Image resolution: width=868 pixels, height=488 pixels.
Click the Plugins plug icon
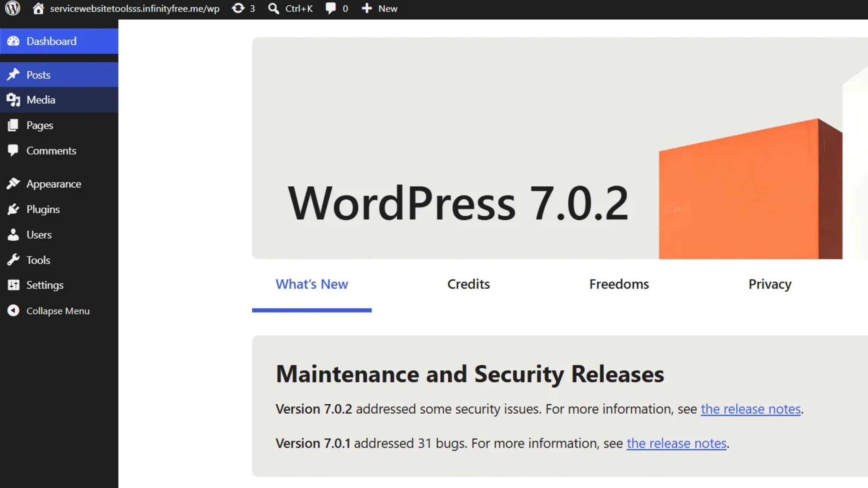[x=13, y=209]
